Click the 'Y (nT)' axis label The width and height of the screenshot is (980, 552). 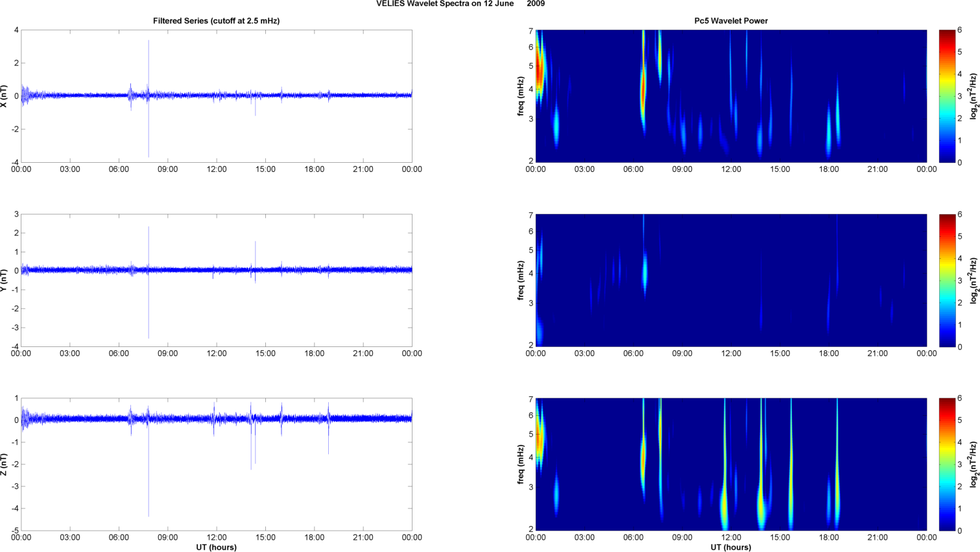[5, 280]
